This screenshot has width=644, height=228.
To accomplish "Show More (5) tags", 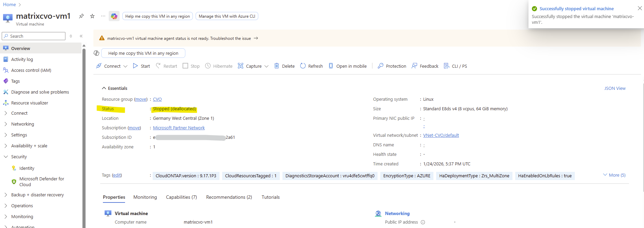I will pos(614,175).
